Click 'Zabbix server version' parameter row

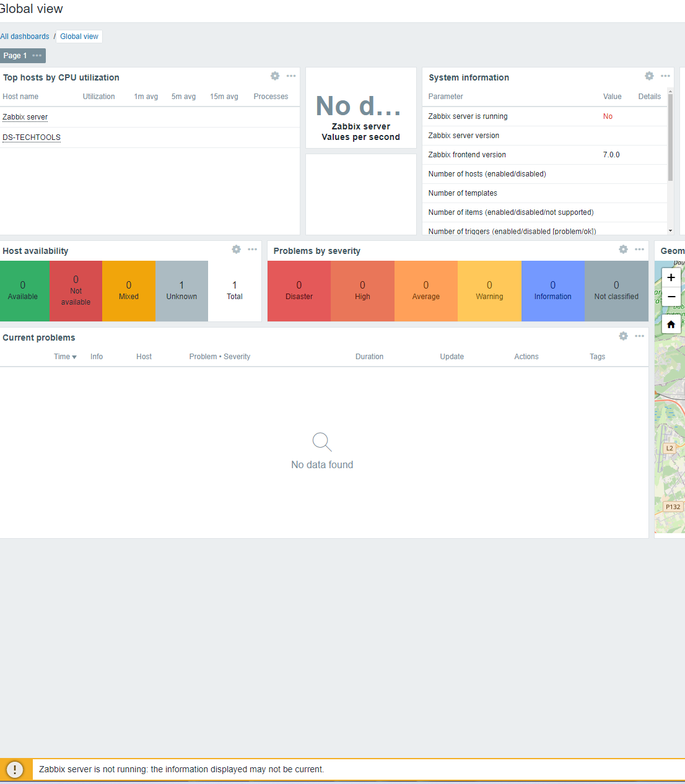click(545, 136)
